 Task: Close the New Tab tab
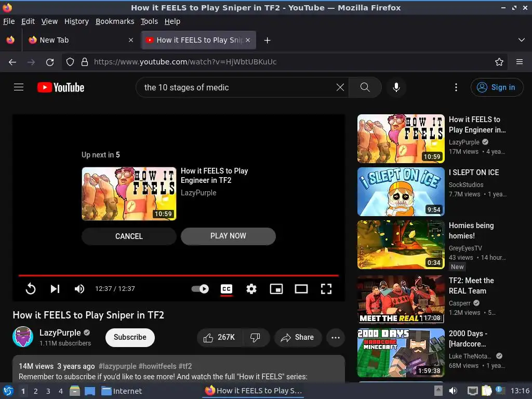[131, 40]
